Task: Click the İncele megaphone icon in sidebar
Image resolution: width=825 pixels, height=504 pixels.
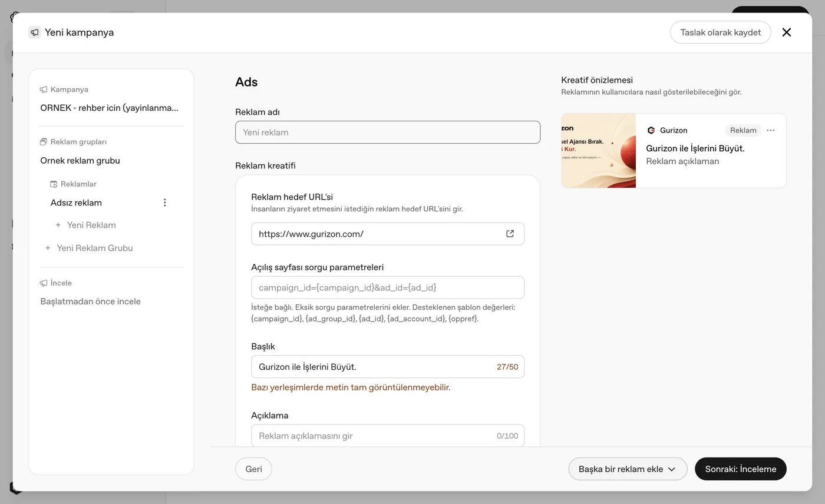Action: click(x=44, y=283)
